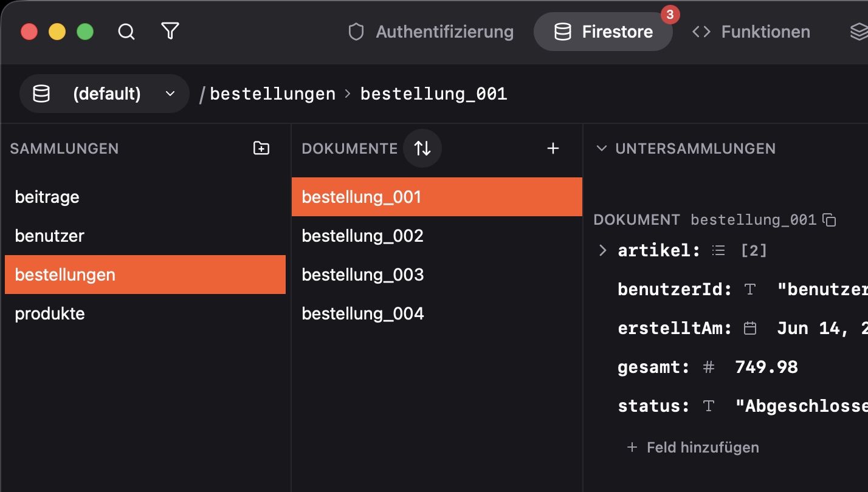Click the bestellung_001 ID beside DOKUMENT
This screenshot has width=868, height=492.
point(754,220)
